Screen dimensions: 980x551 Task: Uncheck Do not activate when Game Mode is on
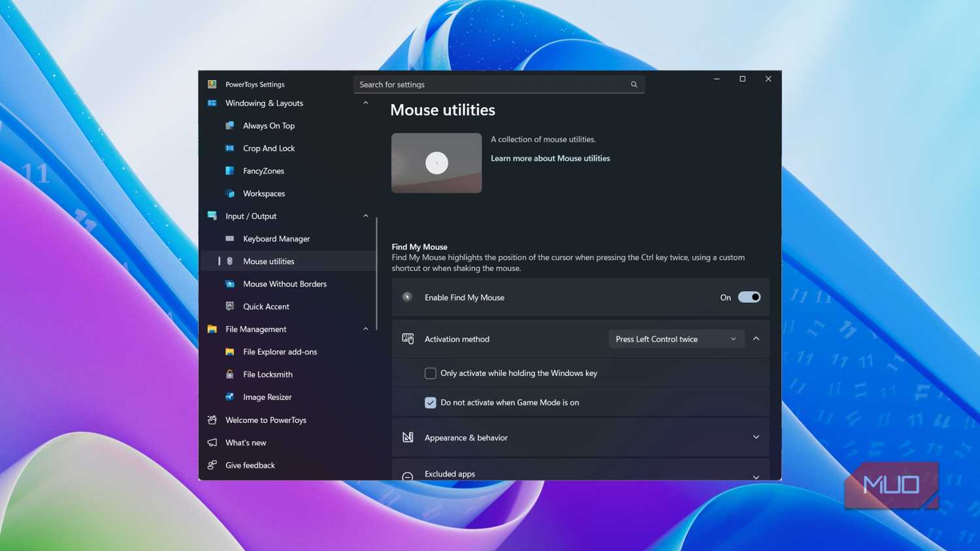tap(431, 403)
